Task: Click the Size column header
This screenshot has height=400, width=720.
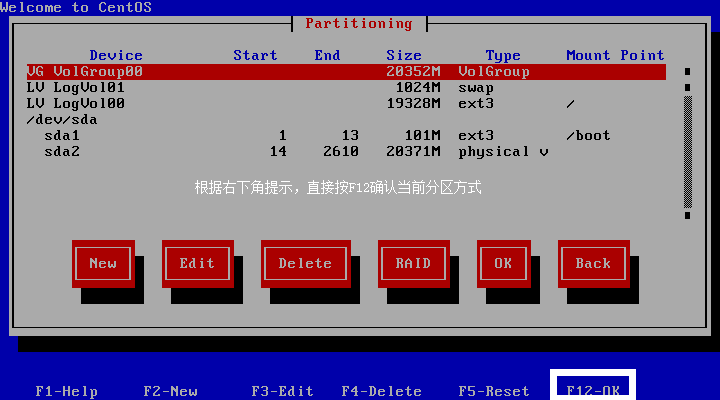Action: pos(404,56)
